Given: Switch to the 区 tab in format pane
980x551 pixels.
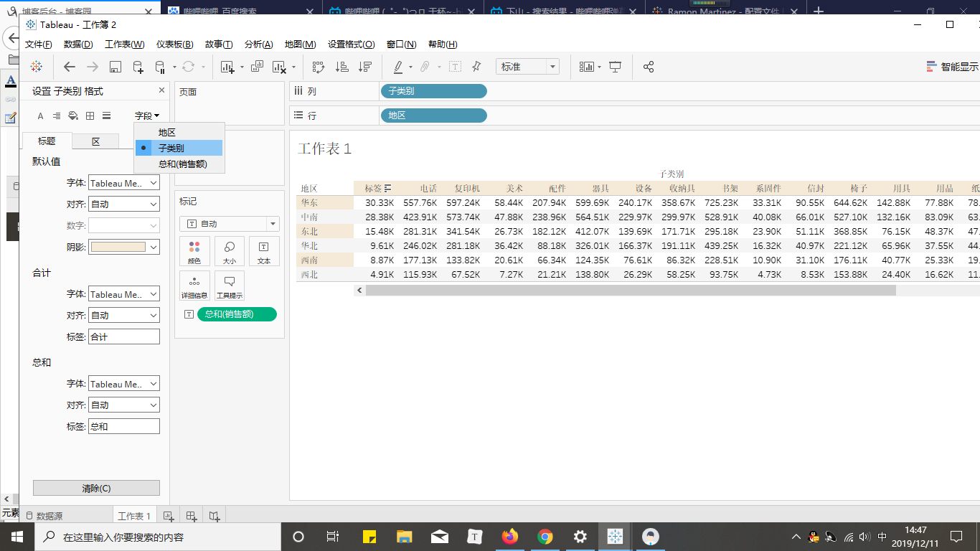Looking at the screenshot, I should [x=95, y=141].
